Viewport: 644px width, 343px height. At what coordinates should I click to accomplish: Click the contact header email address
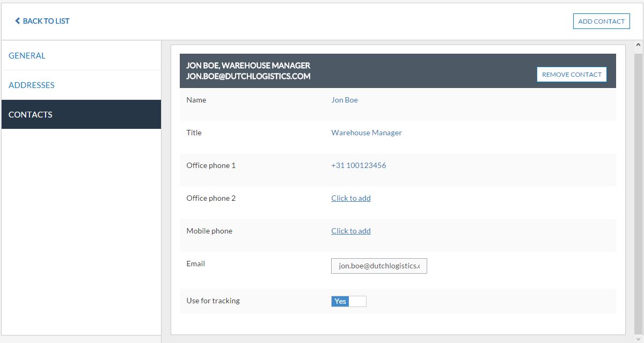click(248, 76)
